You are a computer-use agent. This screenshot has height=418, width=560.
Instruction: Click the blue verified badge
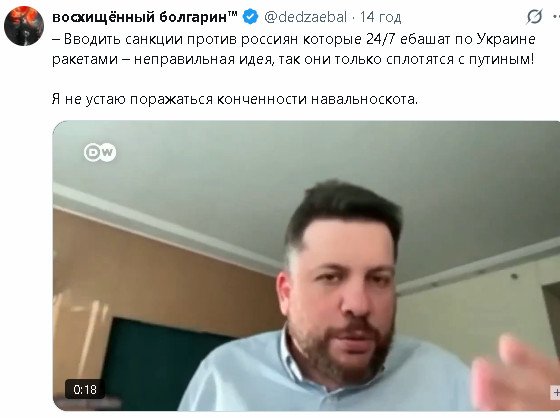click(x=251, y=17)
